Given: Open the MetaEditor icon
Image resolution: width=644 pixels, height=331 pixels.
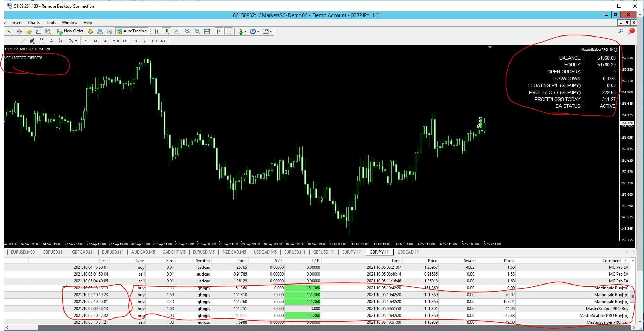Looking at the screenshot, I should (x=90, y=31).
